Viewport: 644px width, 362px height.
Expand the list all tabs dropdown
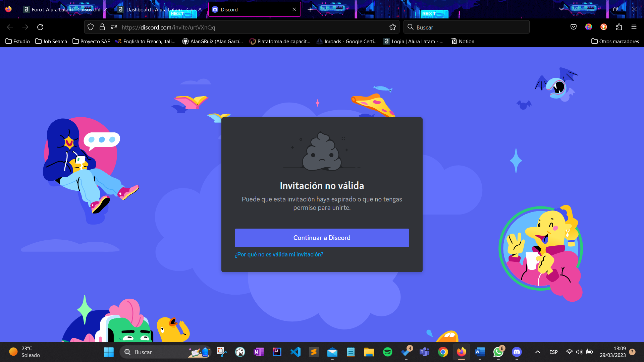point(561,9)
